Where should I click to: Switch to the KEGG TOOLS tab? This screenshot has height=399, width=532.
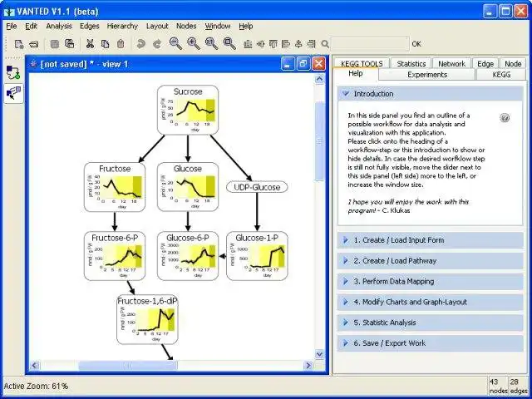(x=362, y=63)
